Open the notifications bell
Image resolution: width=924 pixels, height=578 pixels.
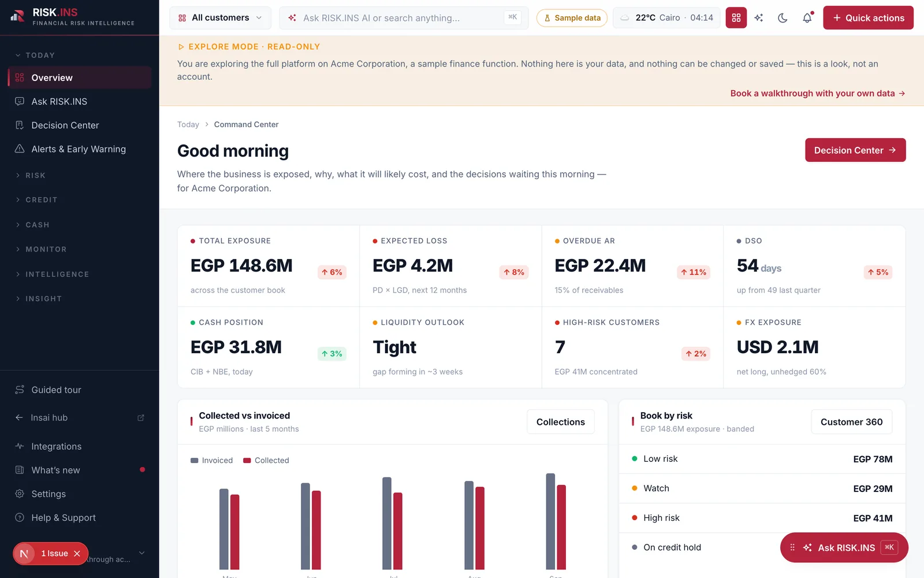[807, 18]
